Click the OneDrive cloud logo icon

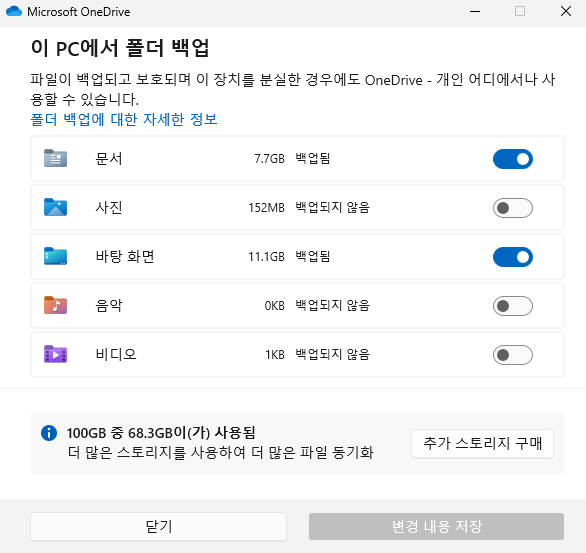pyautogui.click(x=14, y=12)
